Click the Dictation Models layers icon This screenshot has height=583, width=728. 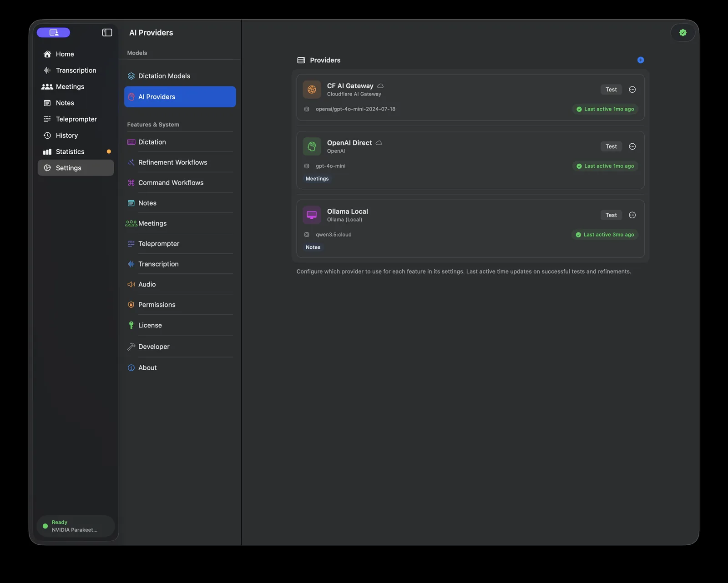pos(131,76)
